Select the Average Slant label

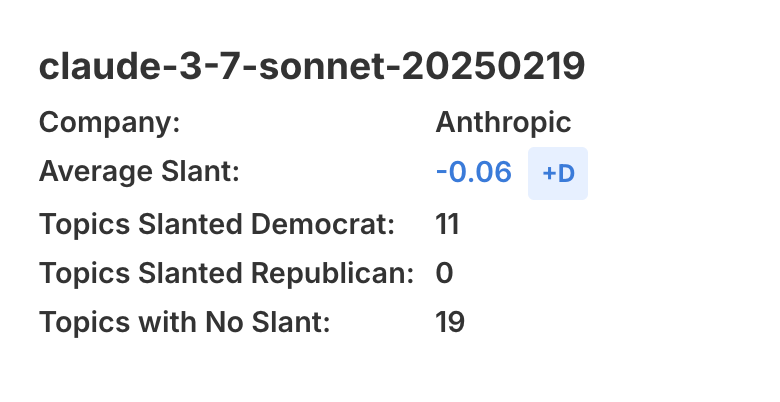[x=140, y=172]
